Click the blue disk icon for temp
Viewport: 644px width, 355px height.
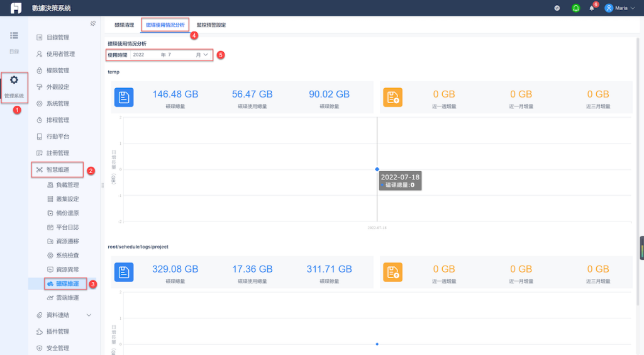124,98
